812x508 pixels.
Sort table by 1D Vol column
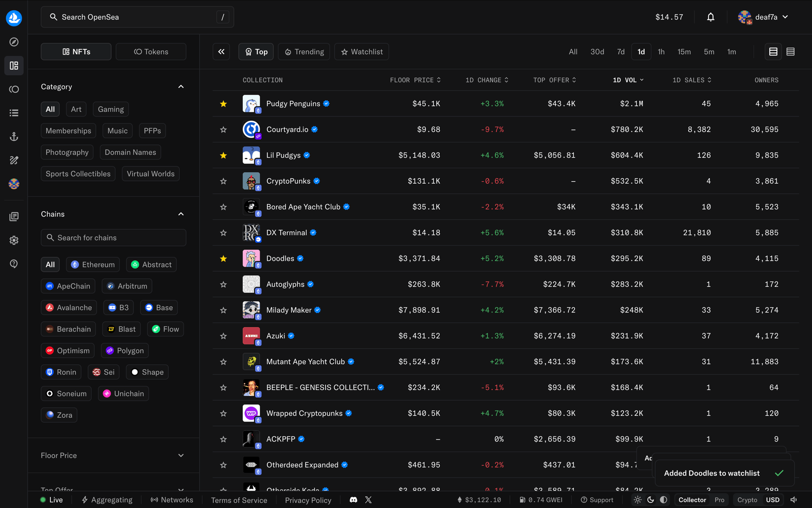[628, 80]
